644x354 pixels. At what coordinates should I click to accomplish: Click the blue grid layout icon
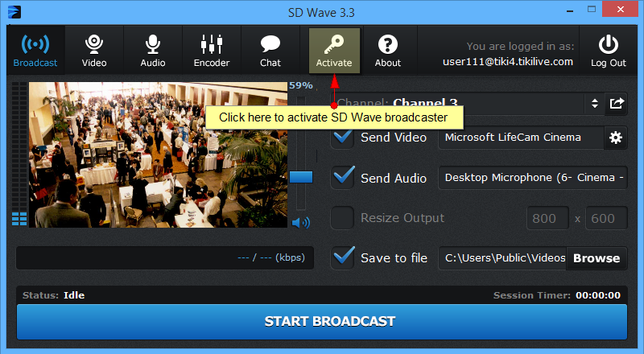coord(19,219)
